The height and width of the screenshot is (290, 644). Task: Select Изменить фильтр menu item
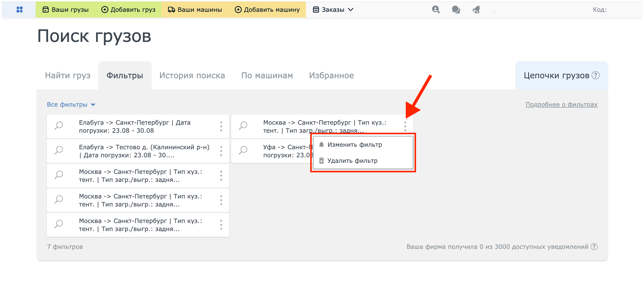[354, 144]
